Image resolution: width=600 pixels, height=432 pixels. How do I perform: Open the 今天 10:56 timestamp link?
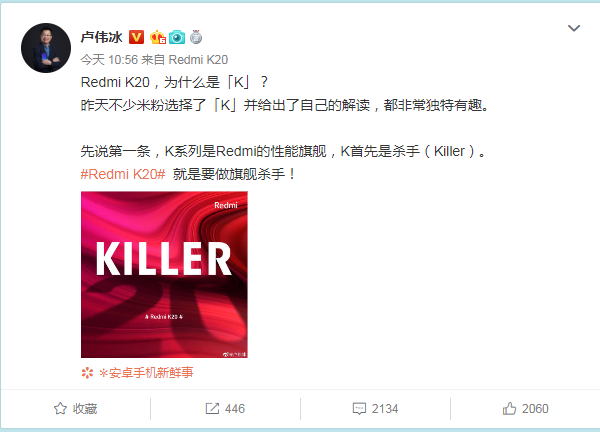(x=109, y=60)
